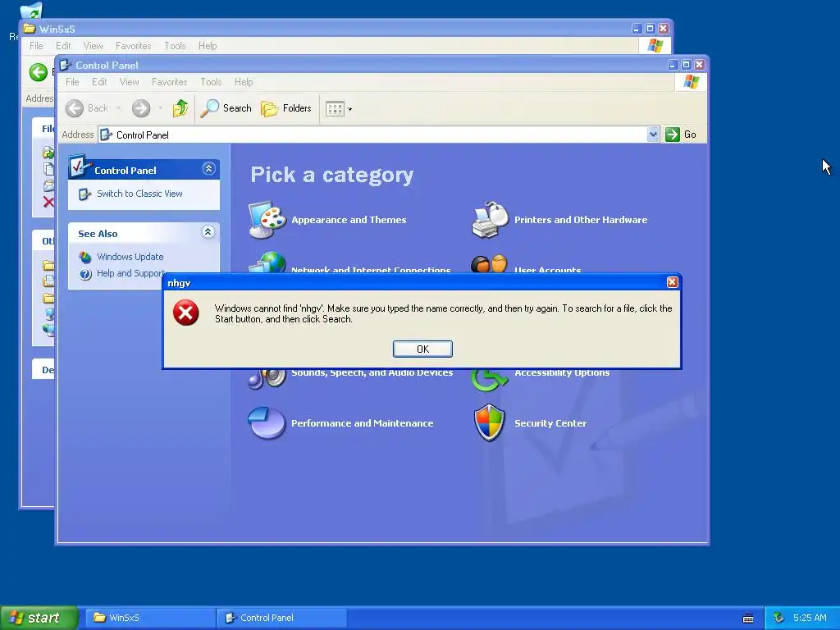Open Favorites menu in Control Panel
840x630 pixels.
pyautogui.click(x=169, y=82)
